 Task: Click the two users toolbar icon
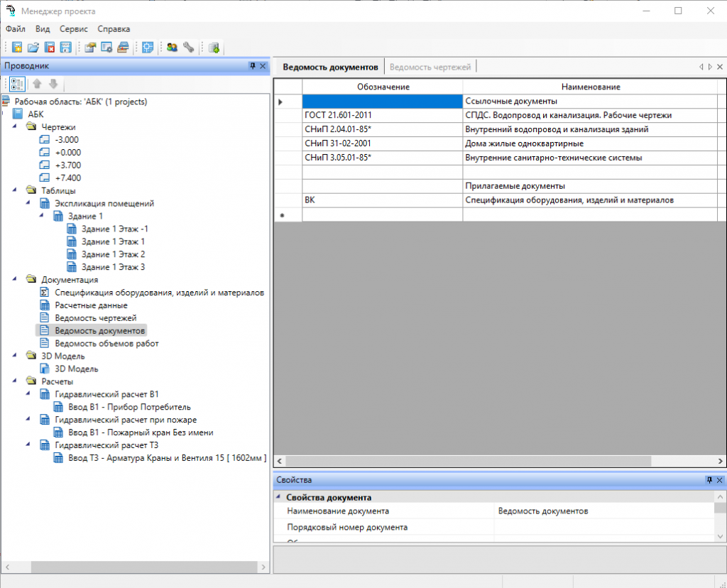172,48
